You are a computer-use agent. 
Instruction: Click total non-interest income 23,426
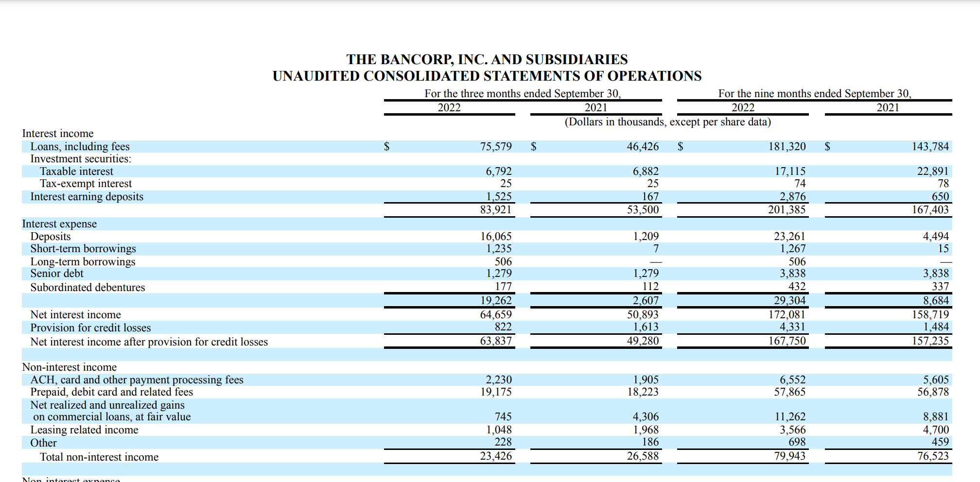click(x=496, y=456)
